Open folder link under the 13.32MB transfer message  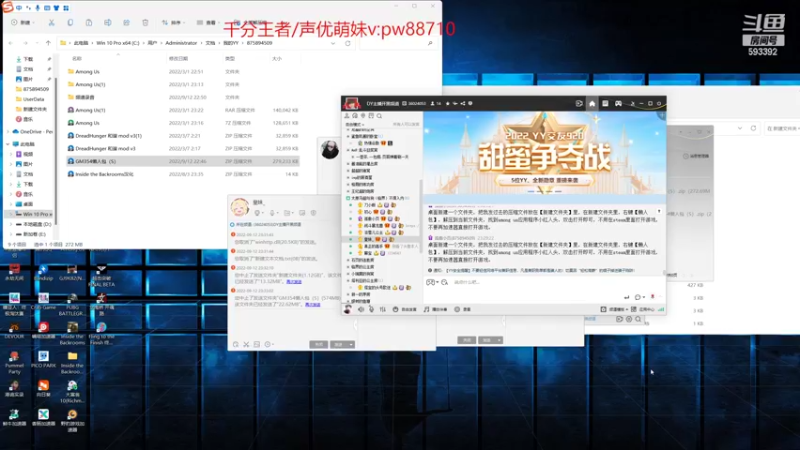point(294,282)
